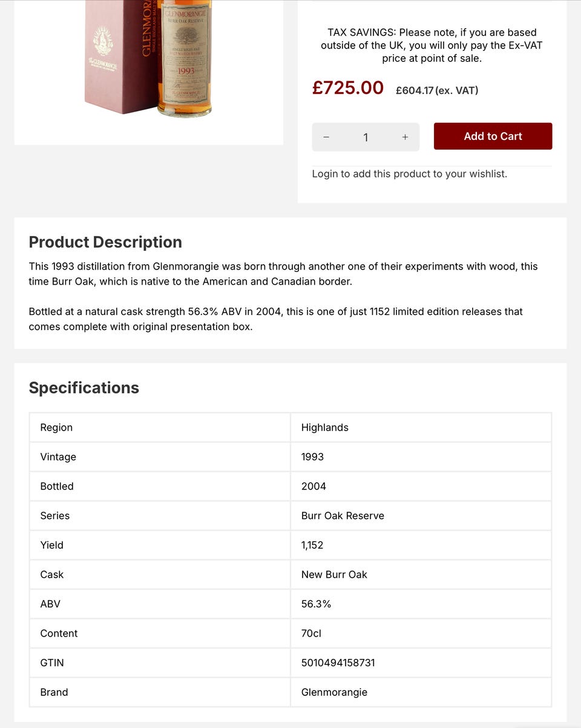Click the Product Description heading
The height and width of the screenshot is (728, 581).
[x=105, y=242]
